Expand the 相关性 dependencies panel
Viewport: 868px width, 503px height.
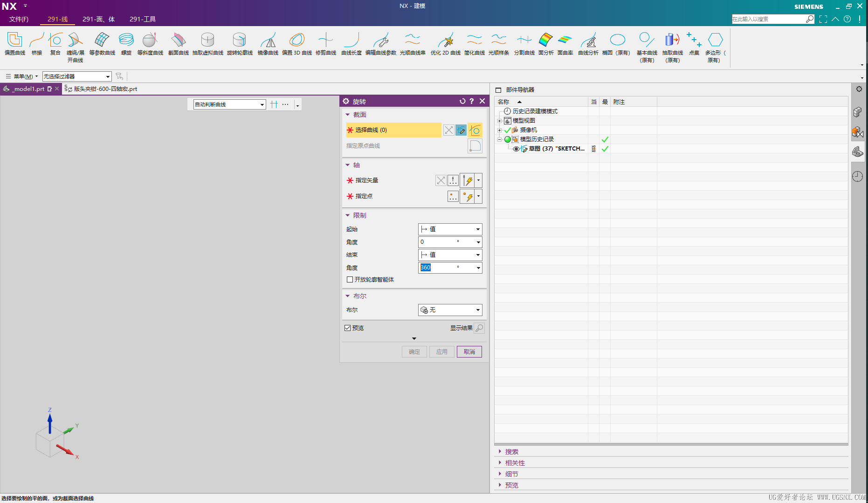click(500, 463)
